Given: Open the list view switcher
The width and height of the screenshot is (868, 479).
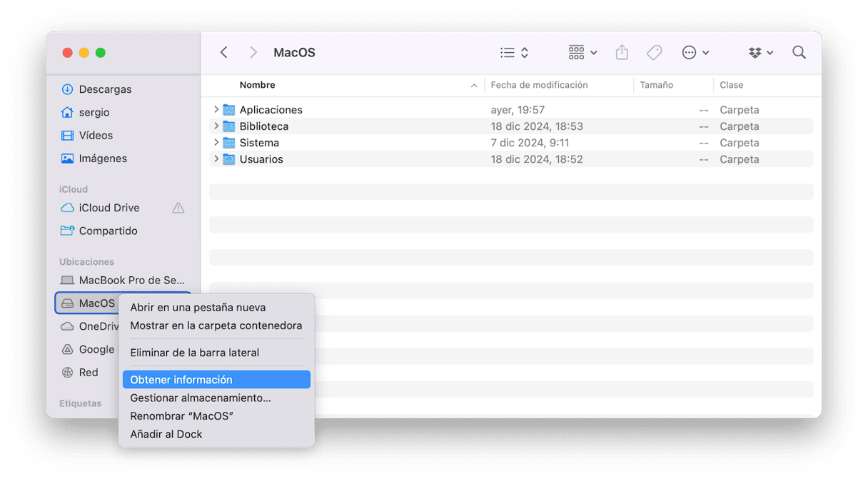Looking at the screenshot, I should coord(515,52).
